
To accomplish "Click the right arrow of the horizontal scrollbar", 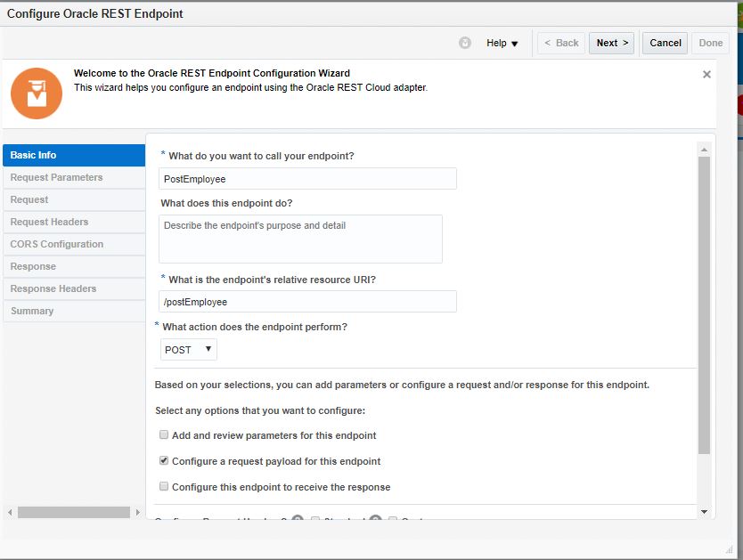I will tap(137, 513).
